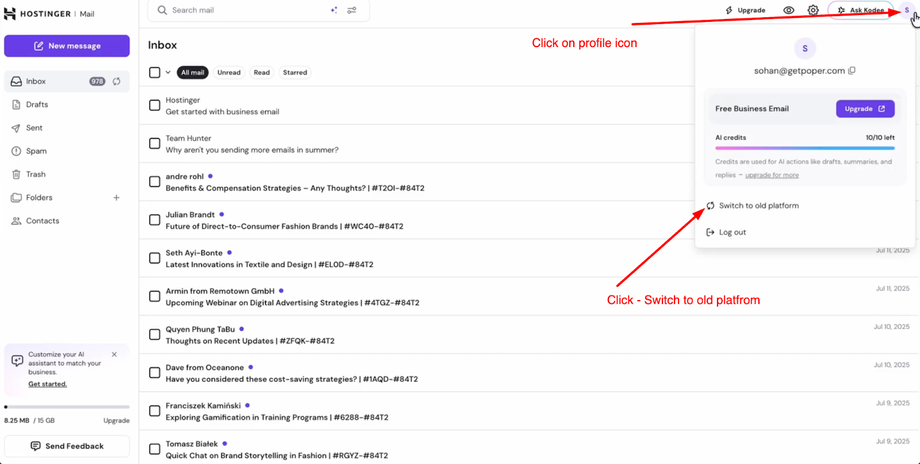Viewport: 920px width, 464px height.
Task: Click the sohan@getpoper.com email address text
Action: point(799,70)
